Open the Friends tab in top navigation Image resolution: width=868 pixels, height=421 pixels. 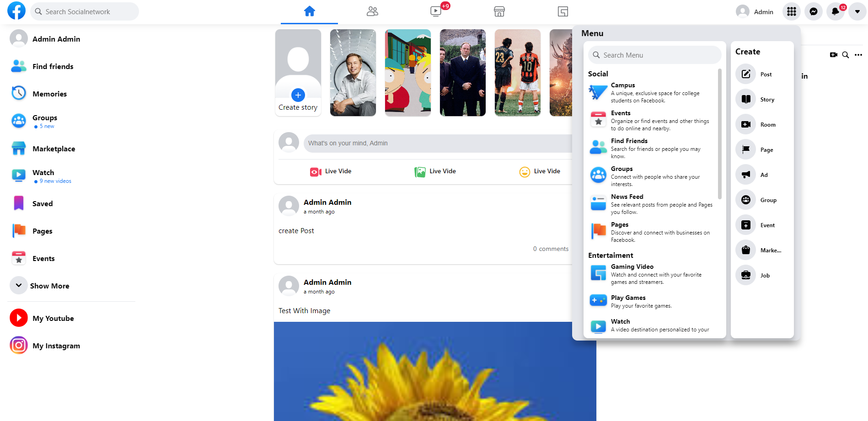click(372, 11)
